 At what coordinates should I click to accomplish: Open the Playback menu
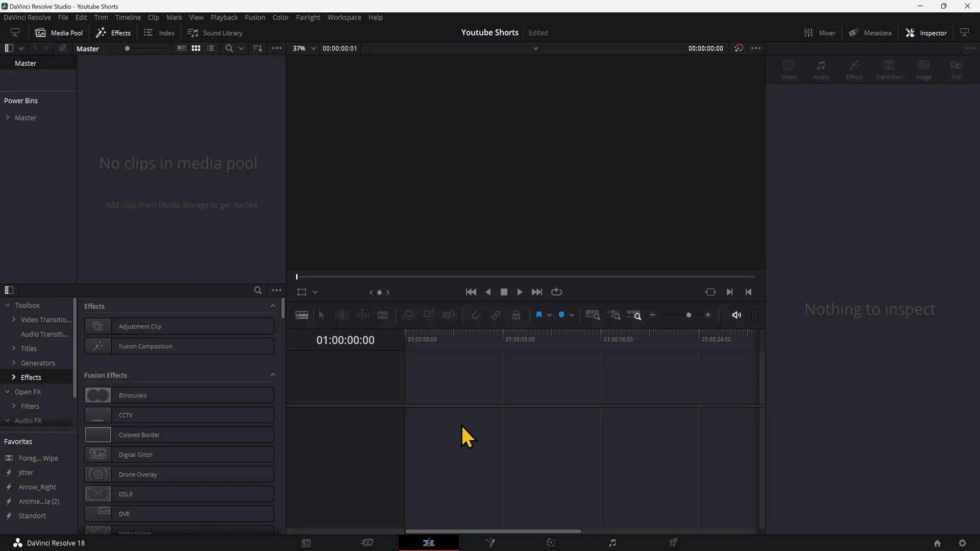point(224,17)
